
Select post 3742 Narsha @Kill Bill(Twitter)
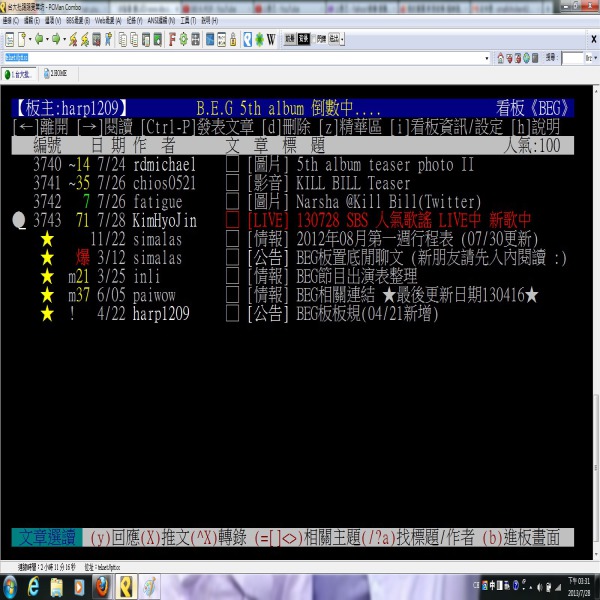pos(293,202)
